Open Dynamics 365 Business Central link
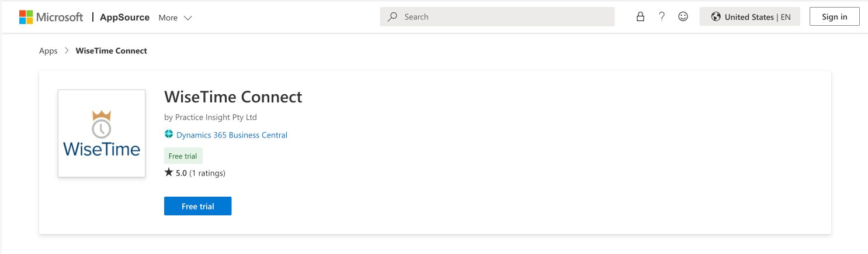The height and width of the screenshot is (254, 868). pyautogui.click(x=232, y=135)
